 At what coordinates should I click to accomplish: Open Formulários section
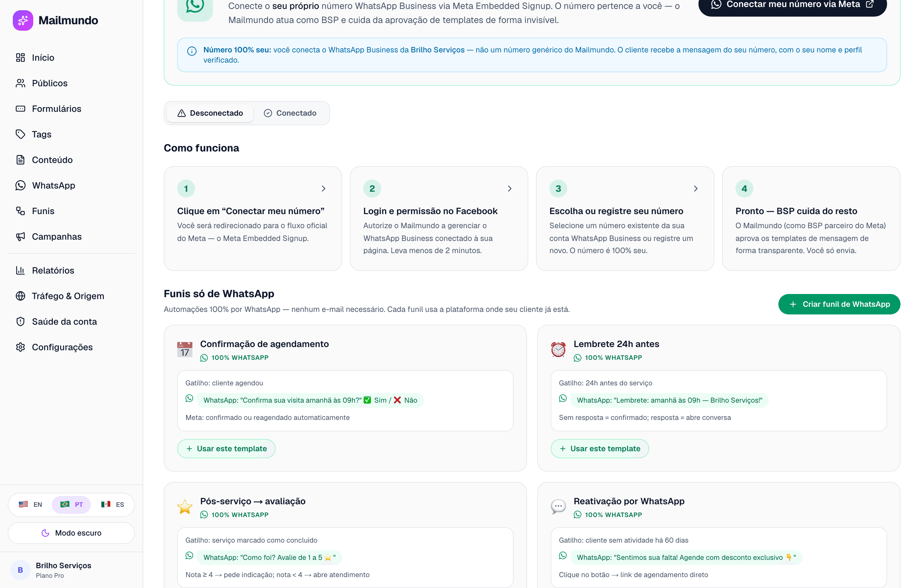pyautogui.click(x=71, y=109)
